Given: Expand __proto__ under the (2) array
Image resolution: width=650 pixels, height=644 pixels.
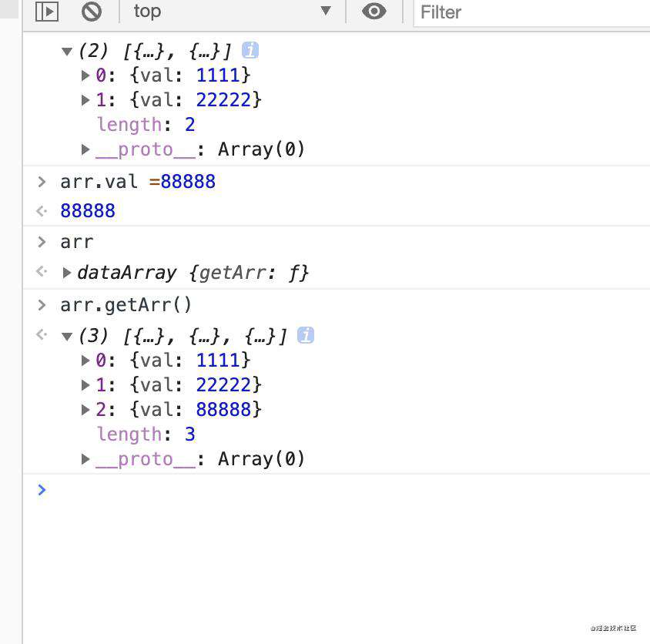Looking at the screenshot, I should [85, 149].
